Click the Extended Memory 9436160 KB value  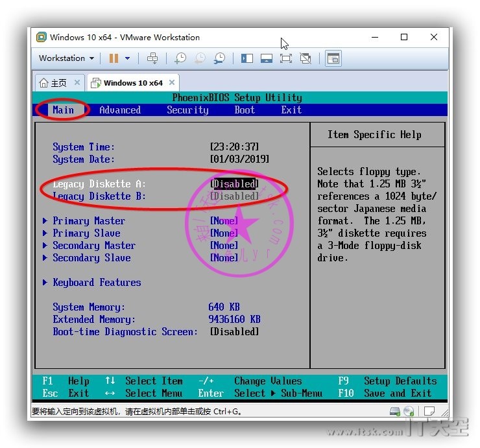235,319
